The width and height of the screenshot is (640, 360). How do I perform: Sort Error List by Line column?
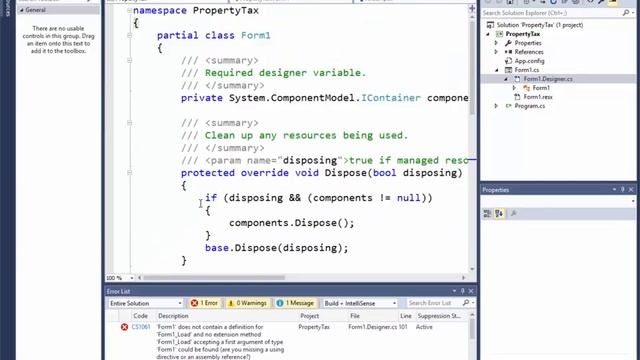tap(406, 316)
